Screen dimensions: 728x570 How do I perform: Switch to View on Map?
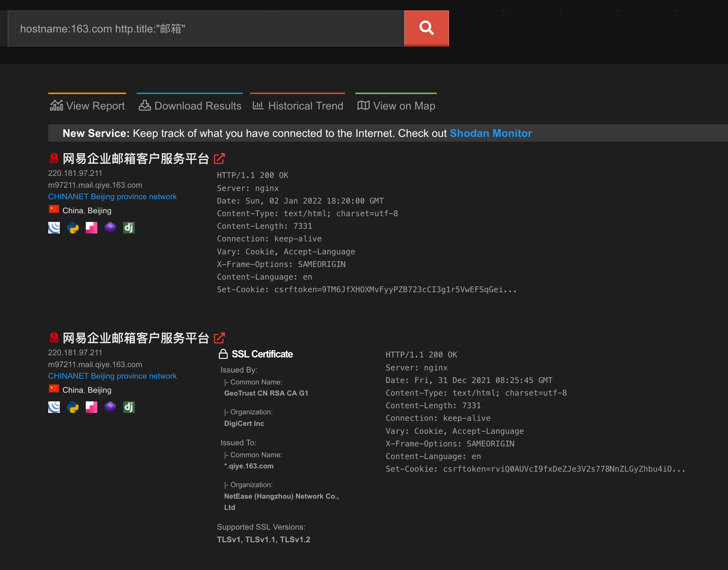[396, 106]
